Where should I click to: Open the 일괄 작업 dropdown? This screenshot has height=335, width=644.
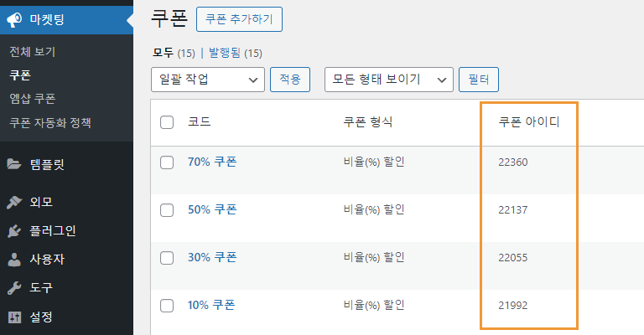(208, 80)
